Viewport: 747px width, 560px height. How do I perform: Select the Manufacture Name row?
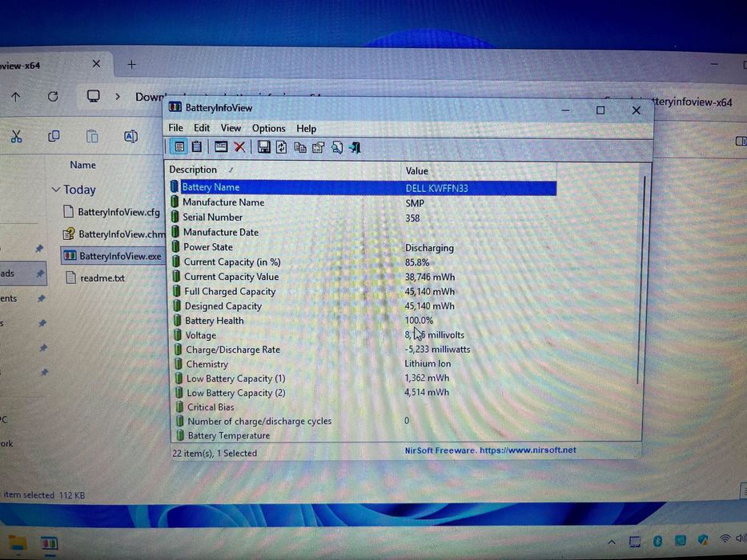(x=363, y=202)
